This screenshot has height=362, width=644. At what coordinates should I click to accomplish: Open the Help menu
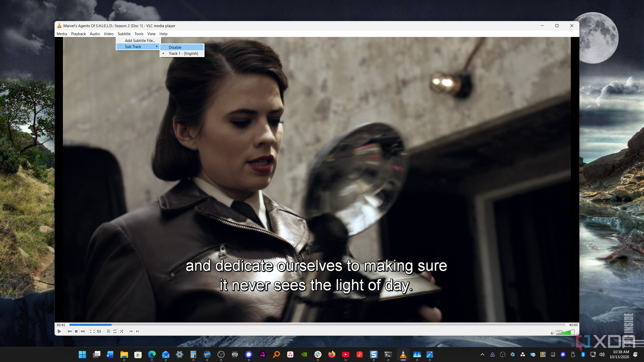click(164, 34)
